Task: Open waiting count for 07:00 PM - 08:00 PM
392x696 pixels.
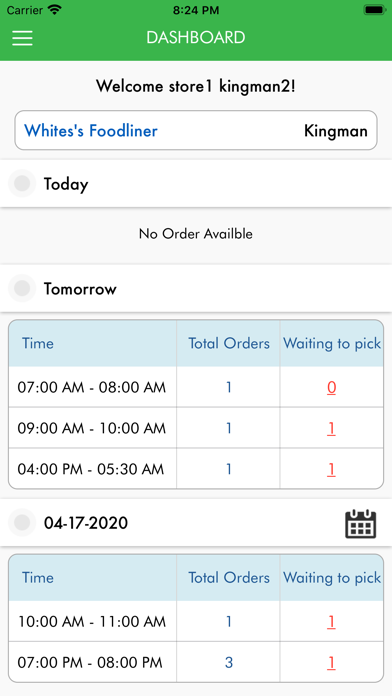Action: [332, 663]
